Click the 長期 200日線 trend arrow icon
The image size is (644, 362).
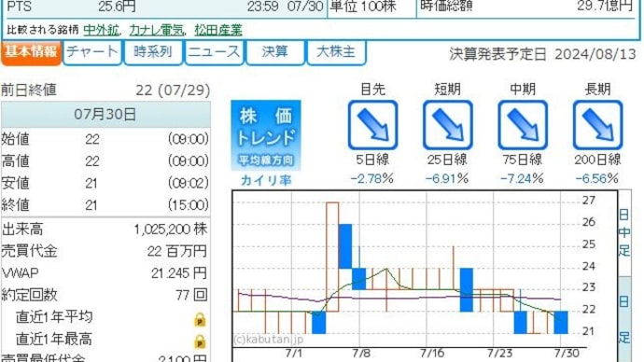[597, 125]
